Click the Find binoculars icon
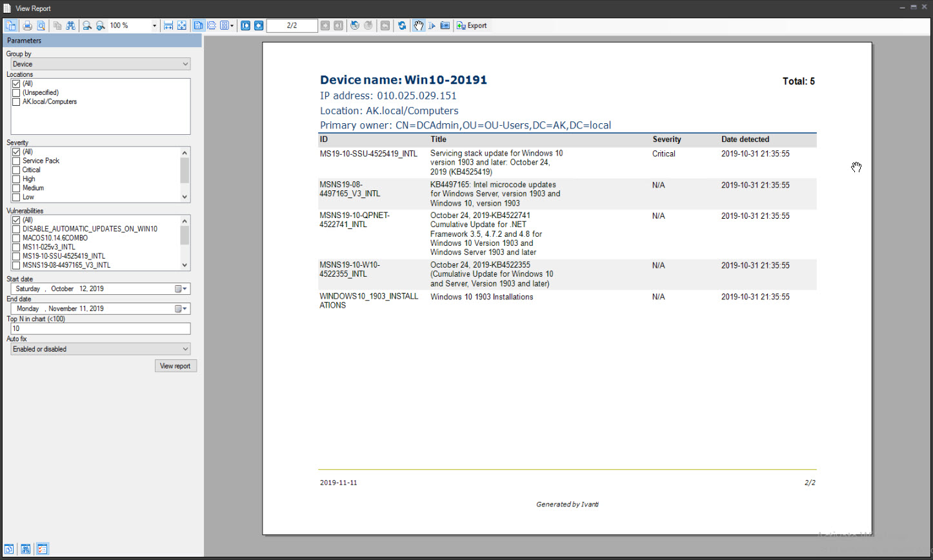This screenshot has height=560, width=933. [x=70, y=25]
